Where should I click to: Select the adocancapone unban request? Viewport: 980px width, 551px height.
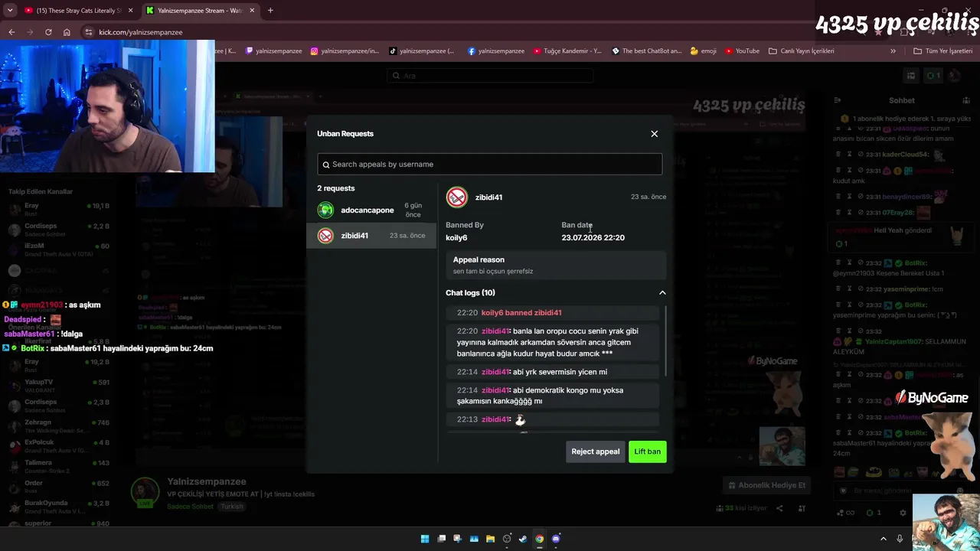pyautogui.click(x=371, y=210)
